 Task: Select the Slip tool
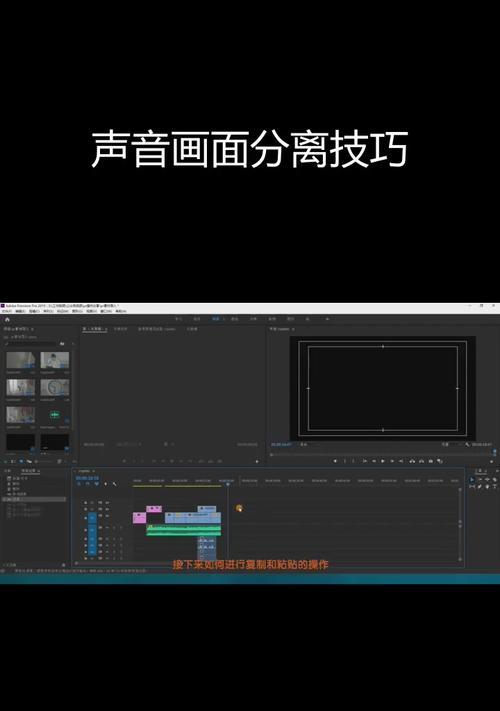pos(472,487)
